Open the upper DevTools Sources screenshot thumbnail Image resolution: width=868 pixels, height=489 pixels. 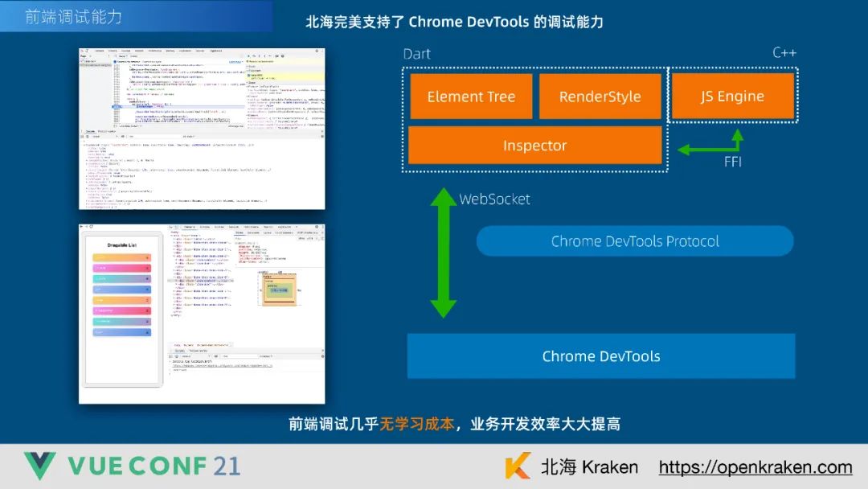[x=202, y=129]
